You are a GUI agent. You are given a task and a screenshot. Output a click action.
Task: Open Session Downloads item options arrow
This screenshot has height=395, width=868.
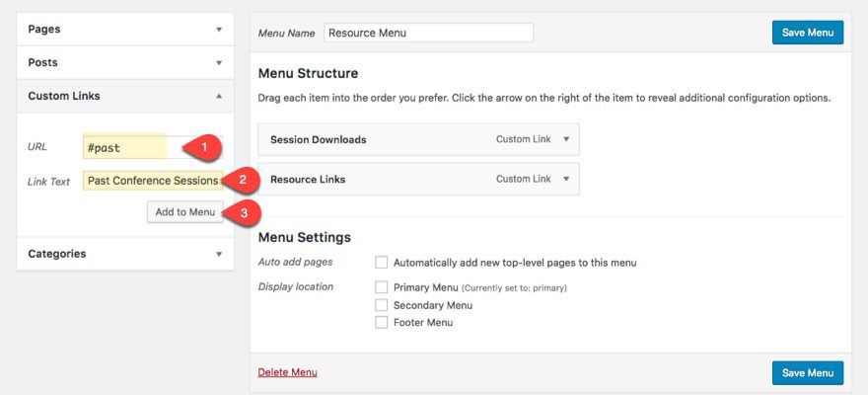click(566, 140)
